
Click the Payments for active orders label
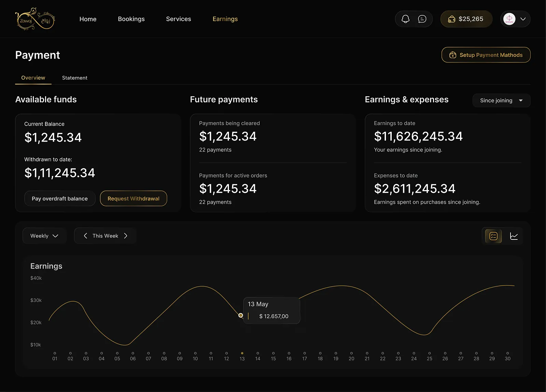[233, 175]
